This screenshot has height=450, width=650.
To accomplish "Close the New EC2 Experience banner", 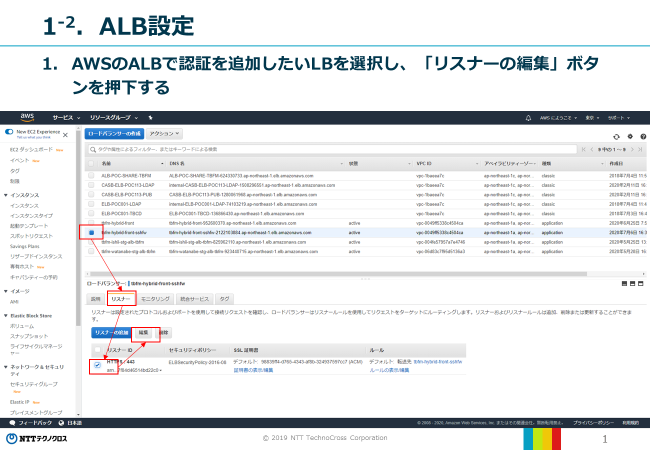I will pyautogui.click(x=65, y=135).
